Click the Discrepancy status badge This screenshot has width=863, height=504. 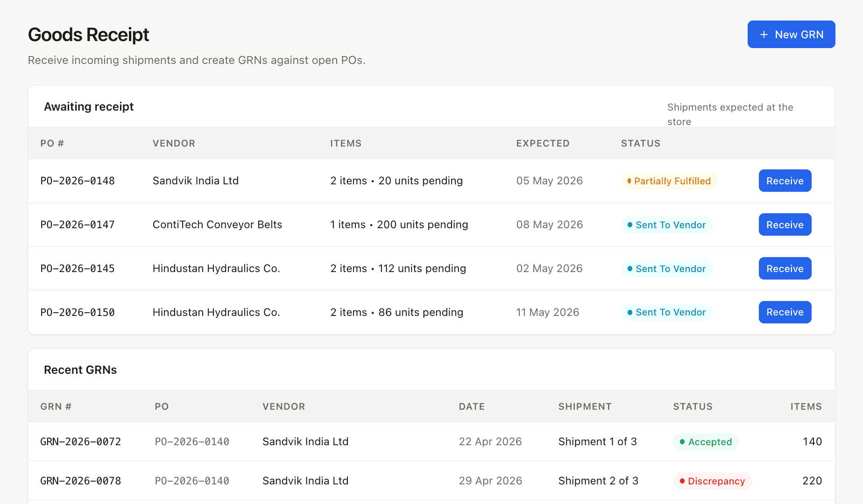tap(712, 481)
